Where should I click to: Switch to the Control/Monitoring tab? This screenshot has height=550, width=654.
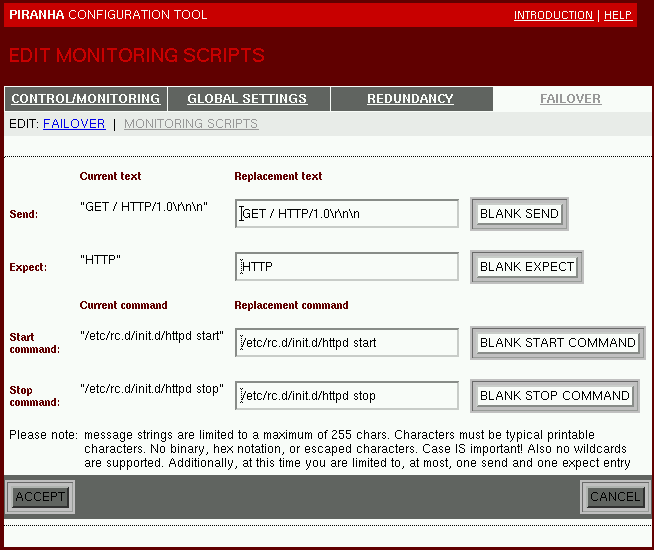pos(85,99)
